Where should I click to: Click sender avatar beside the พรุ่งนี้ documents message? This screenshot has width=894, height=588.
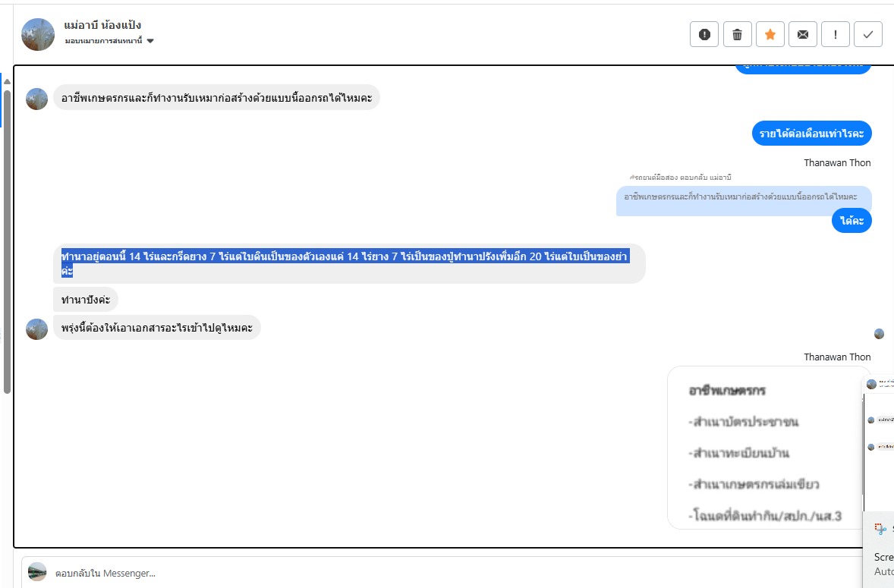[37, 329]
